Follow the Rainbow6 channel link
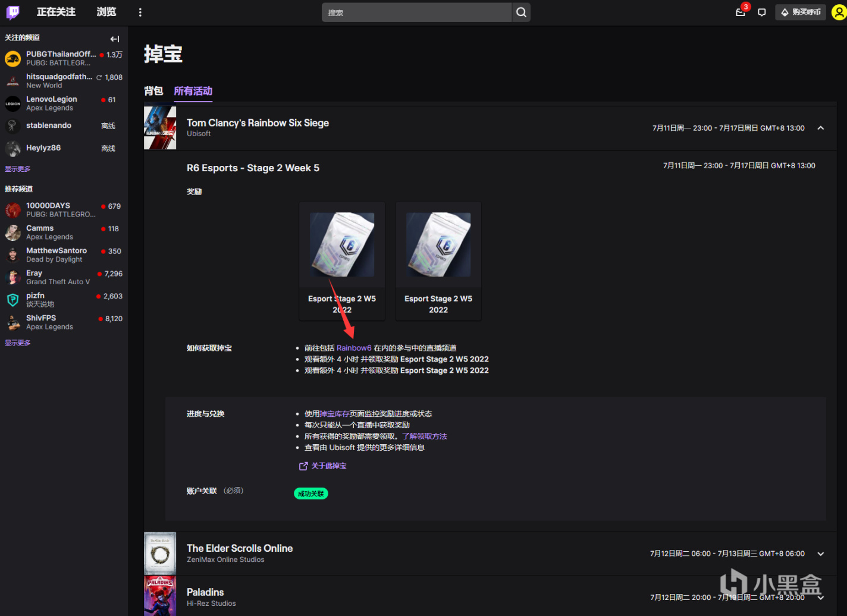This screenshot has height=616, width=847. (354, 348)
